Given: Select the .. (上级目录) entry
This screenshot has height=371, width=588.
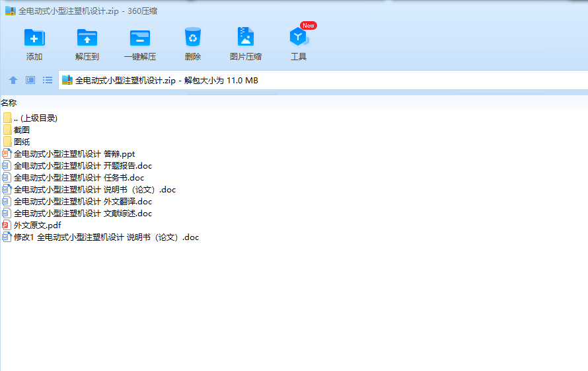Looking at the screenshot, I should pyautogui.click(x=36, y=118).
